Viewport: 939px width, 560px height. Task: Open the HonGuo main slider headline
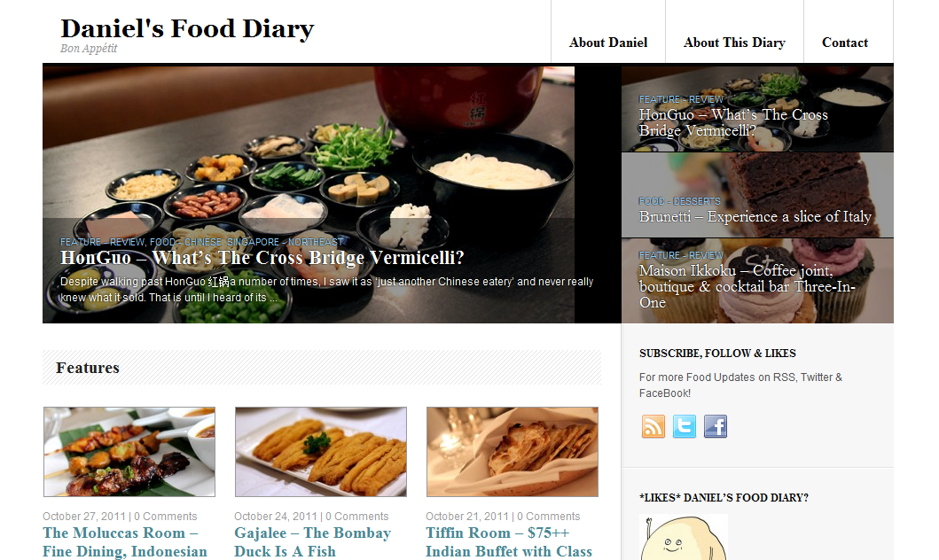[x=262, y=258]
